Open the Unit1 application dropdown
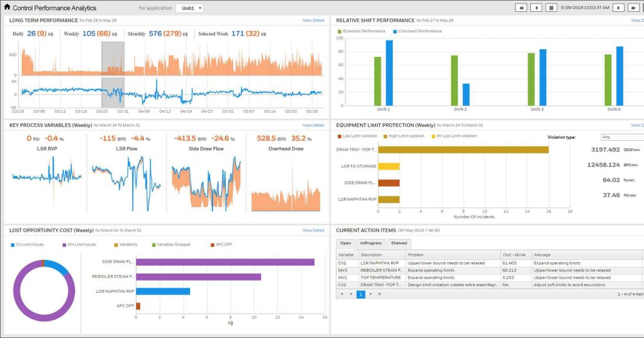The height and width of the screenshot is (338, 644). (190, 8)
